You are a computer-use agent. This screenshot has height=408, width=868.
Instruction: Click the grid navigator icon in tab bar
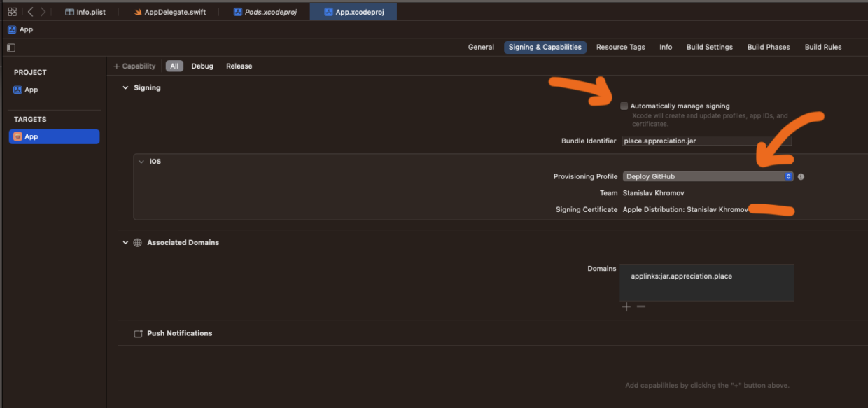[x=12, y=12]
